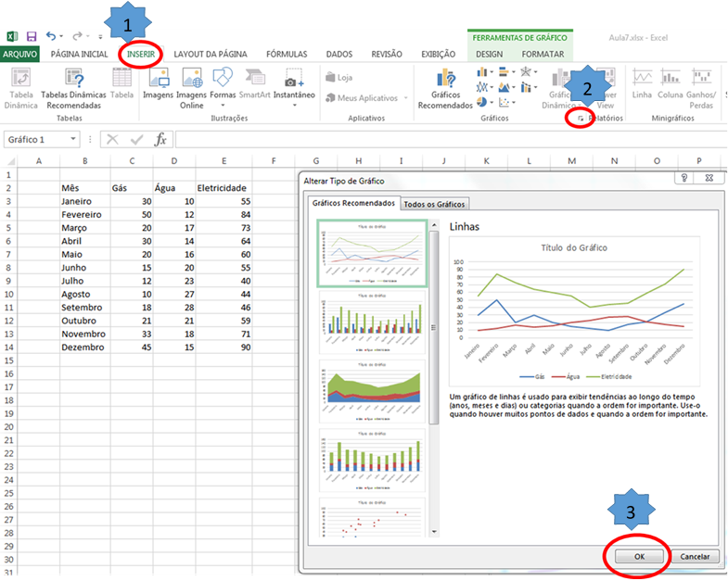Expand the column chart type dropdown arrow

(x=492, y=72)
